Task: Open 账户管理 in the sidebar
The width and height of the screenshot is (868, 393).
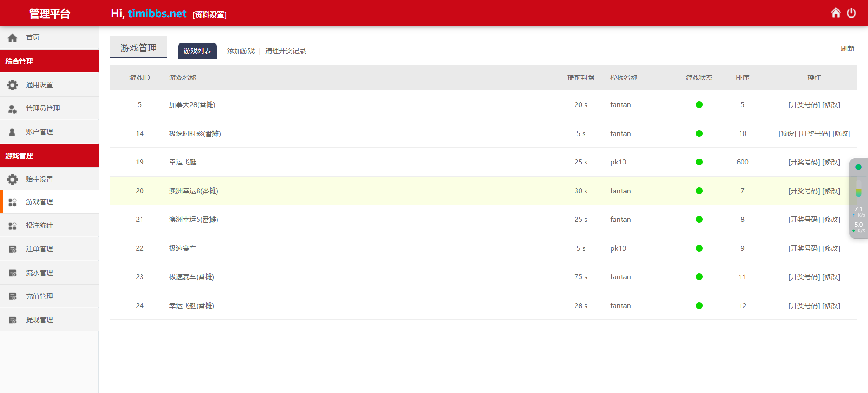Action: 49,132
